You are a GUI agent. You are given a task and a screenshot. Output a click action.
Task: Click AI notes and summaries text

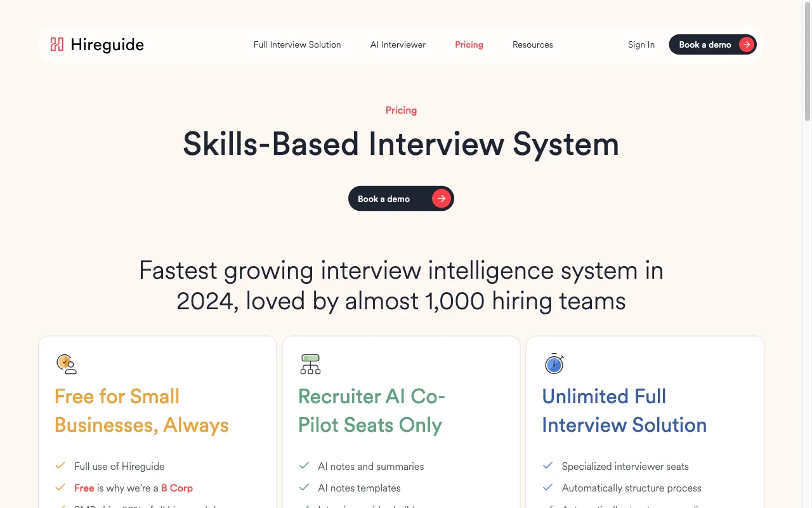pyautogui.click(x=371, y=466)
